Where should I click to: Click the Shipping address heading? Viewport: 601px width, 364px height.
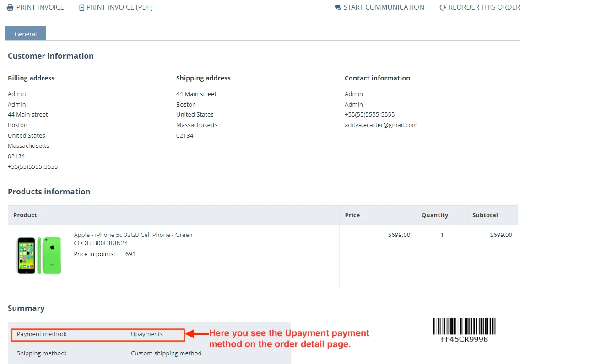203,78
